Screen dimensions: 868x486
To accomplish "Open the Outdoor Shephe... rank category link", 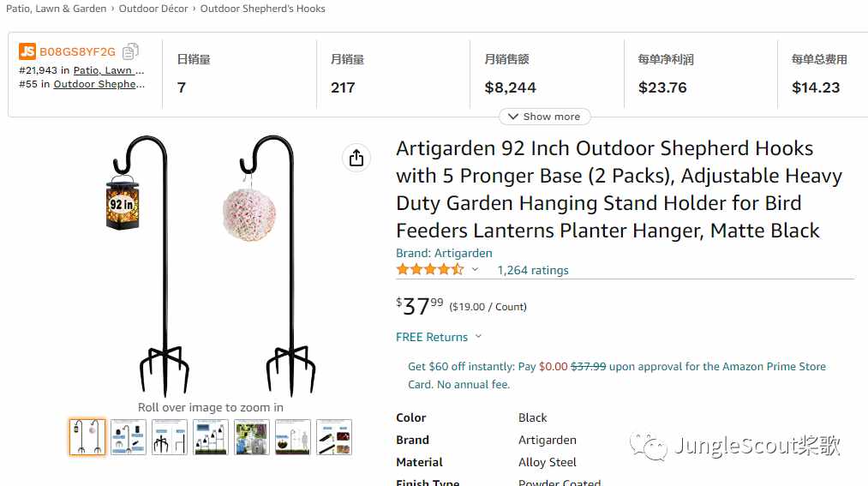I will (99, 84).
